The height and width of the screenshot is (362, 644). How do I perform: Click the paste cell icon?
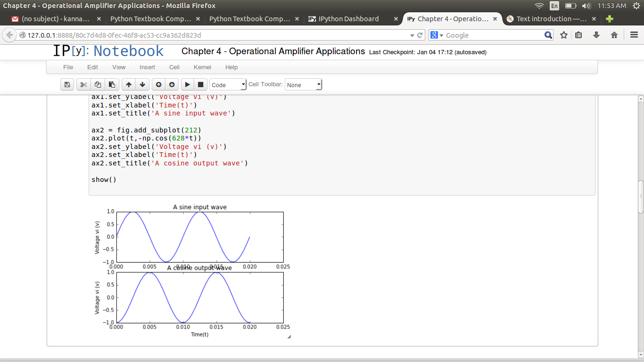coord(112,85)
